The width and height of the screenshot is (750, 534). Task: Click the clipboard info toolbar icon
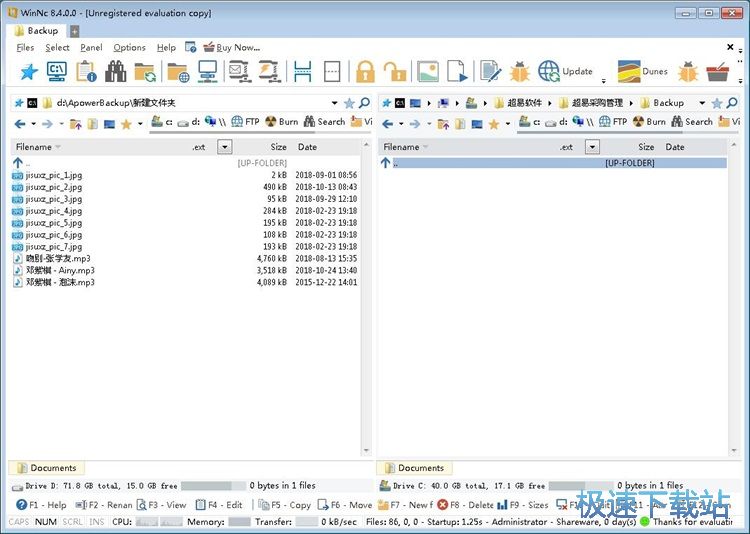(86, 71)
